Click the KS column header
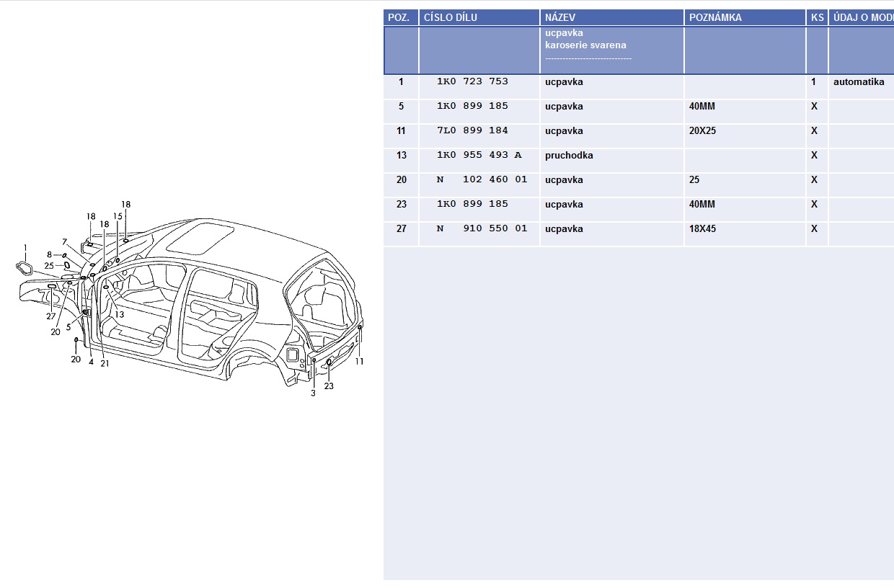The width and height of the screenshot is (894, 588). click(x=817, y=17)
